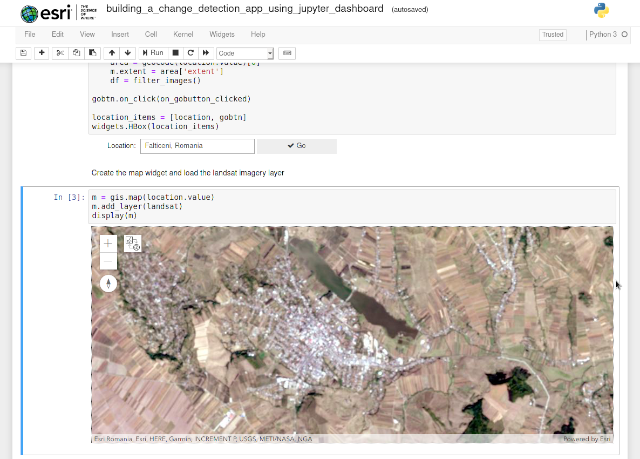This screenshot has height=459, width=640.
Task: Open the Cell menu
Action: coord(151,35)
